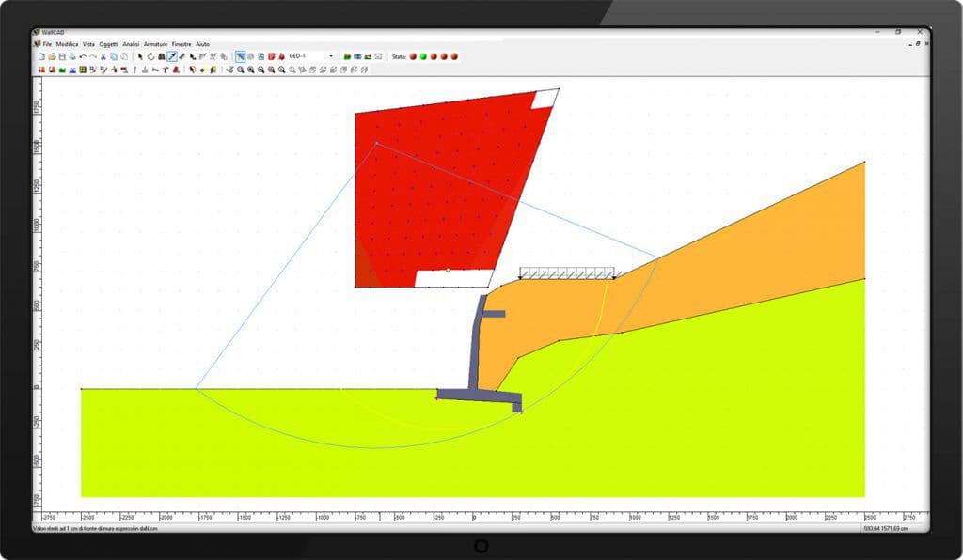Image resolution: width=963 pixels, height=560 pixels.
Task: Open the Oggetti menu
Action: pyautogui.click(x=109, y=44)
